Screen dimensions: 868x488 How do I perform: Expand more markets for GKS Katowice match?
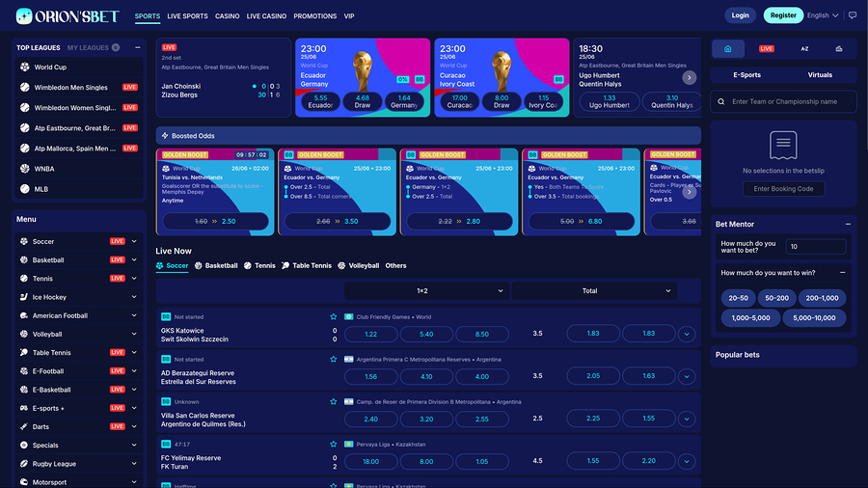[687, 335]
